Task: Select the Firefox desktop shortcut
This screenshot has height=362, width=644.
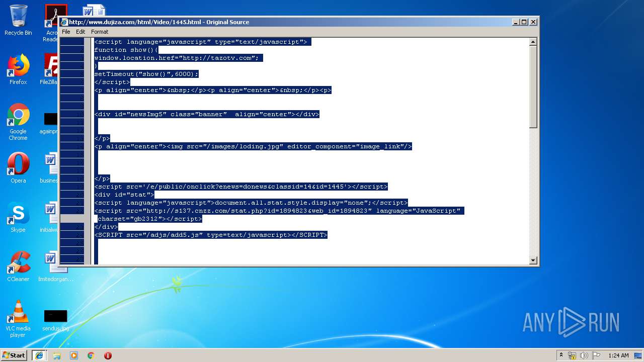Action: [x=18, y=69]
